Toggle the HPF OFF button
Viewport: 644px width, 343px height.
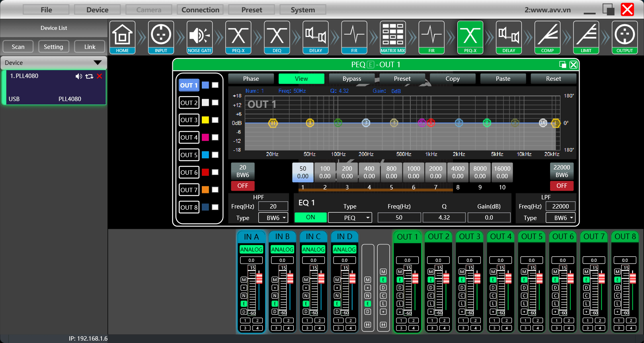[x=243, y=186]
